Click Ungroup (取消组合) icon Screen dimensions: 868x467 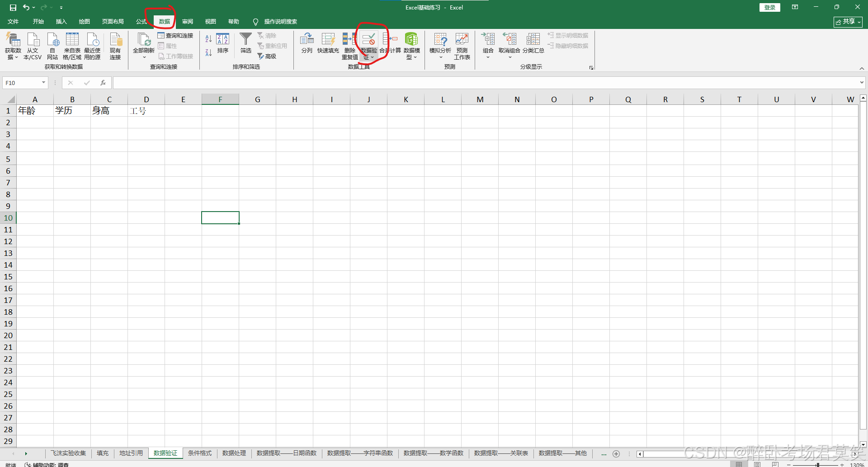click(509, 39)
